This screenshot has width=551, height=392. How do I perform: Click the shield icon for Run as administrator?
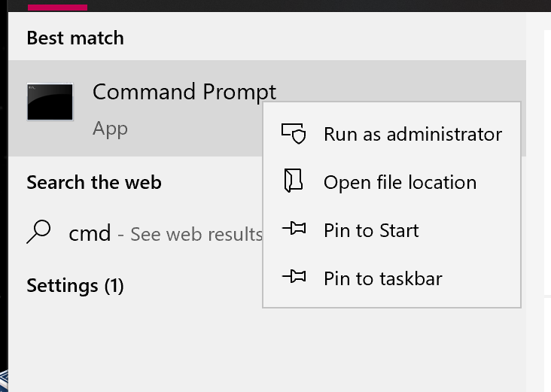click(x=294, y=134)
